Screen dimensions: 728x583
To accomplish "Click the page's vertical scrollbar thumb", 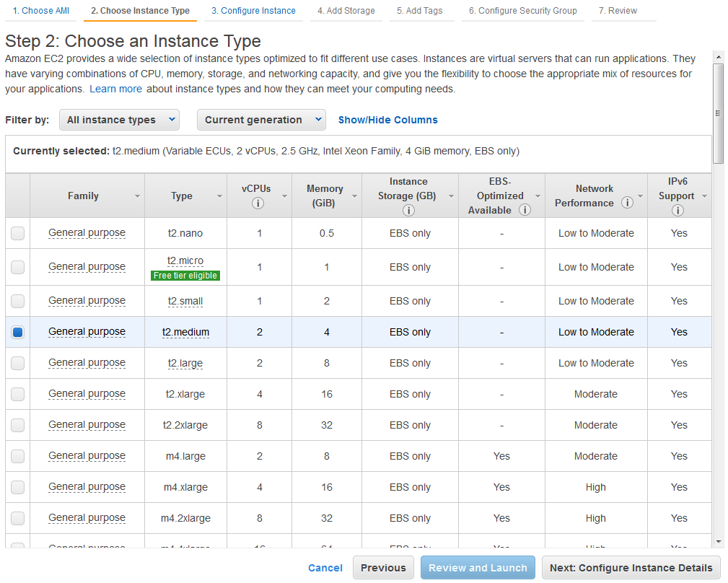I will point(718,113).
